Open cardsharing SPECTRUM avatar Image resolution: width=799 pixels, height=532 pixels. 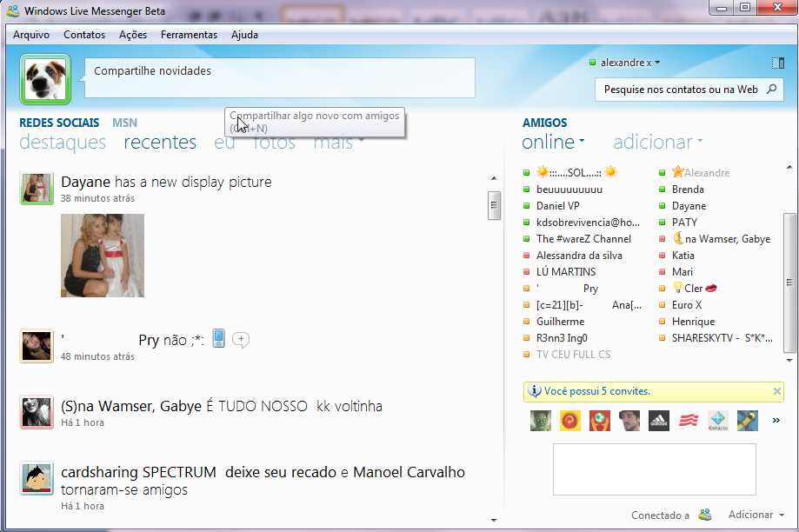click(x=37, y=478)
